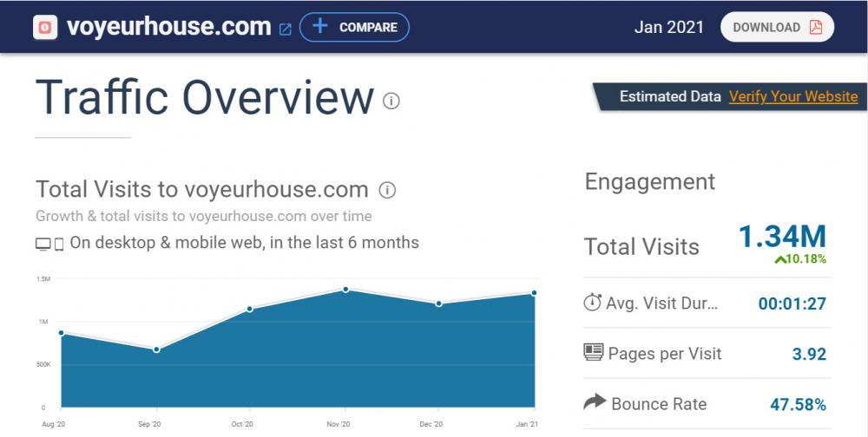The height and width of the screenshot is (437, 868).
Task: Open the Verify Your Website link
Action: point(792,96)
